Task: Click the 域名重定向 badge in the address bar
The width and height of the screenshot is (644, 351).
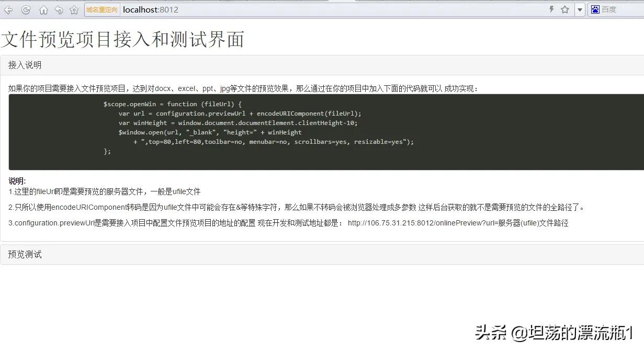Action: point(101,9)
